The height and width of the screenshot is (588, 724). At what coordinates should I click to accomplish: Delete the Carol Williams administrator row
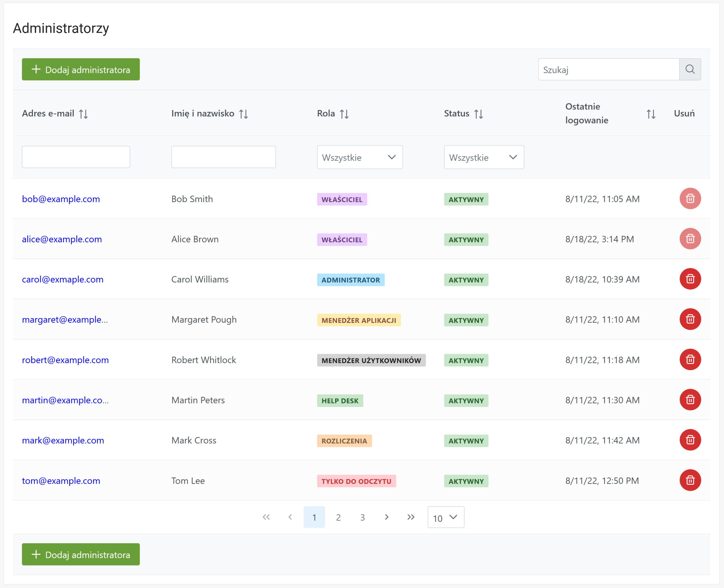(690, 279)
